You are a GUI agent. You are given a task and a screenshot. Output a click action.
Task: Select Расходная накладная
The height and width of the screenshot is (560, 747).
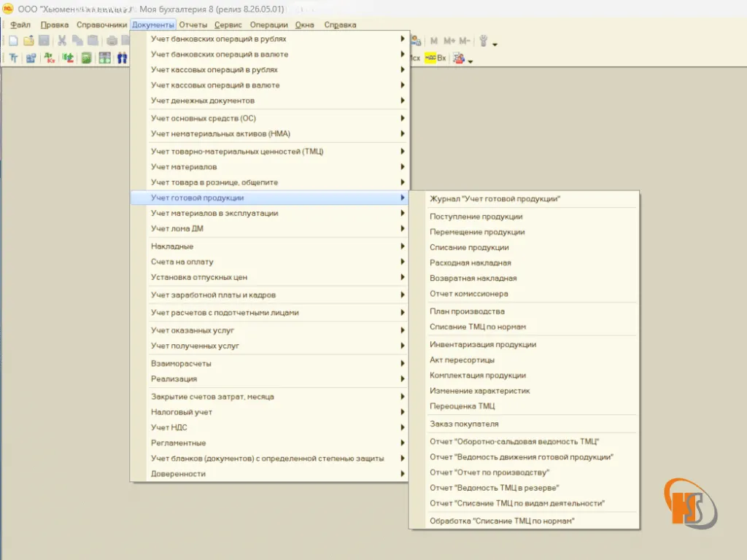(524, 262)
